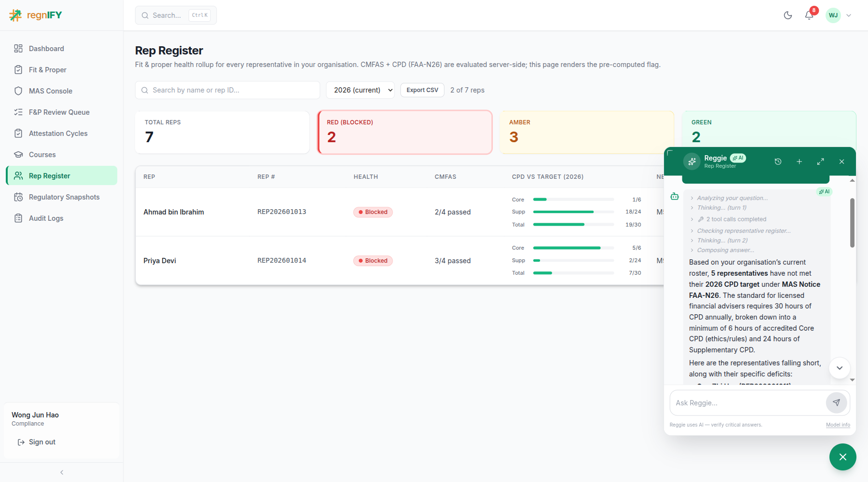Expand Reggie panel to full size

820,161
